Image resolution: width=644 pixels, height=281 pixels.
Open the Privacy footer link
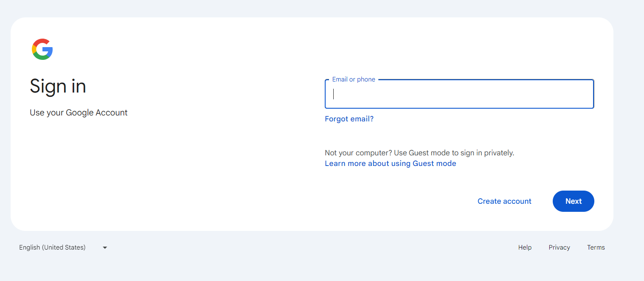coord(559,247)
